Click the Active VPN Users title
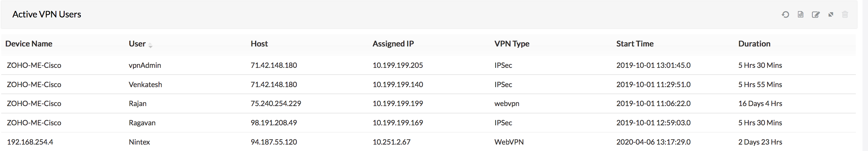Screen dimensions: 868x151 tap(47, 15)
